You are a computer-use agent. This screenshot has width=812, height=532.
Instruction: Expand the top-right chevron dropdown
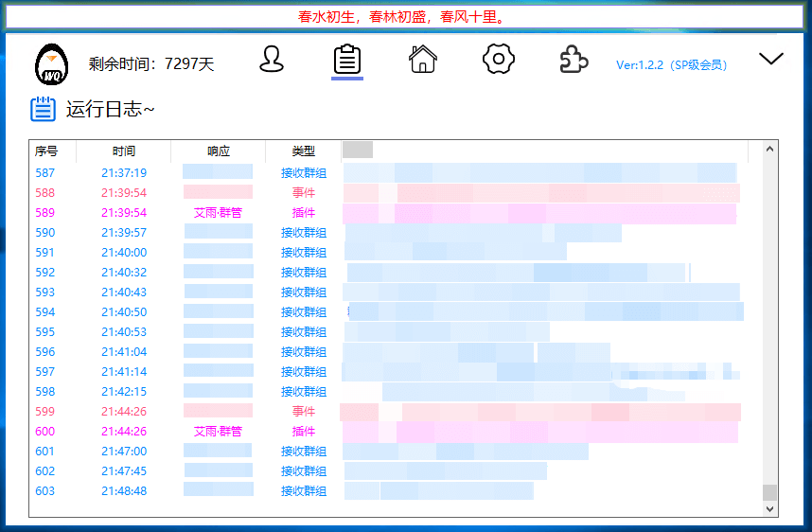771,59
